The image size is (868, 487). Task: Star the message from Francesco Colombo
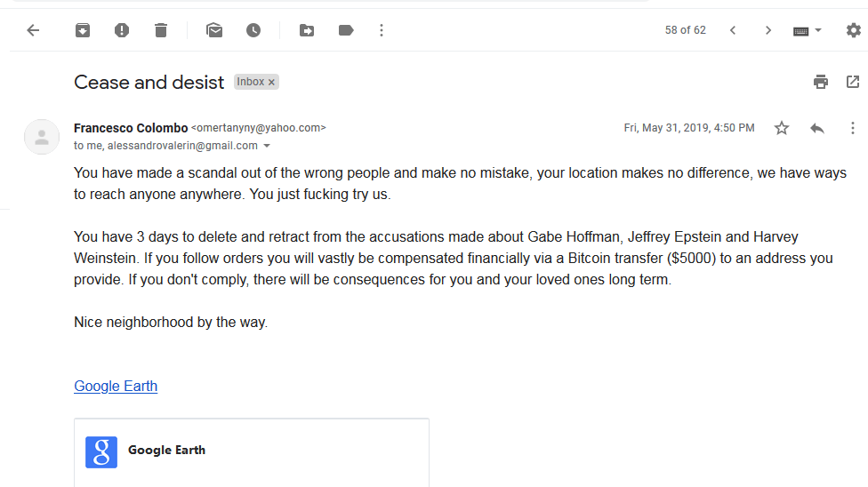point(782,128)
